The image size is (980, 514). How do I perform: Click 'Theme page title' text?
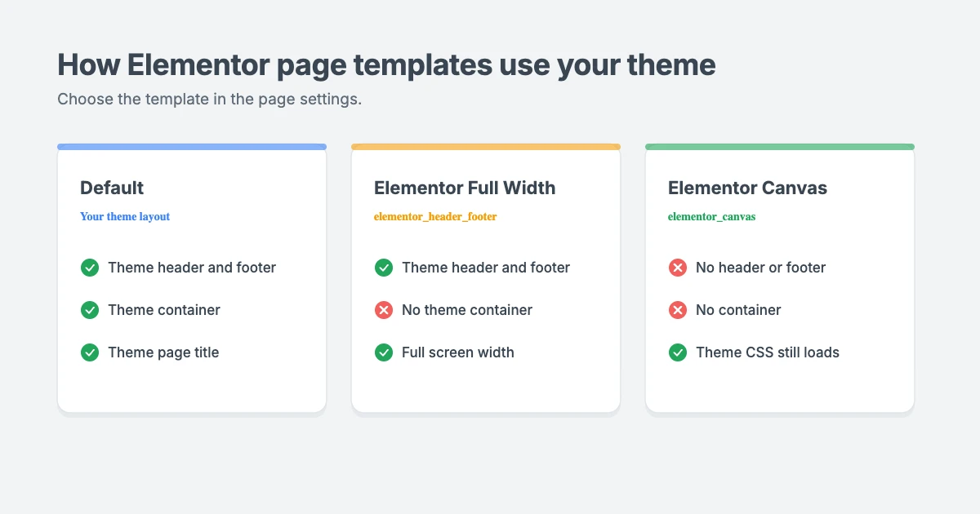point(163,352)
